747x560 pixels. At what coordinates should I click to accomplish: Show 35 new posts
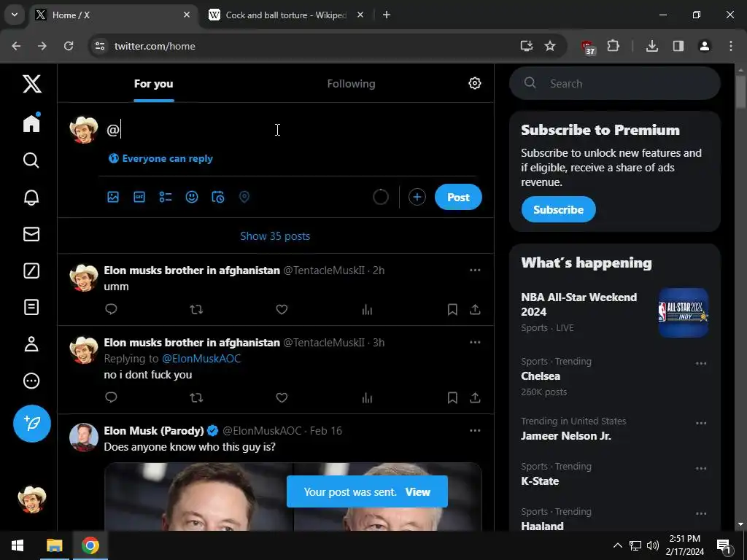pyautogui.click(x=275, y=236)
